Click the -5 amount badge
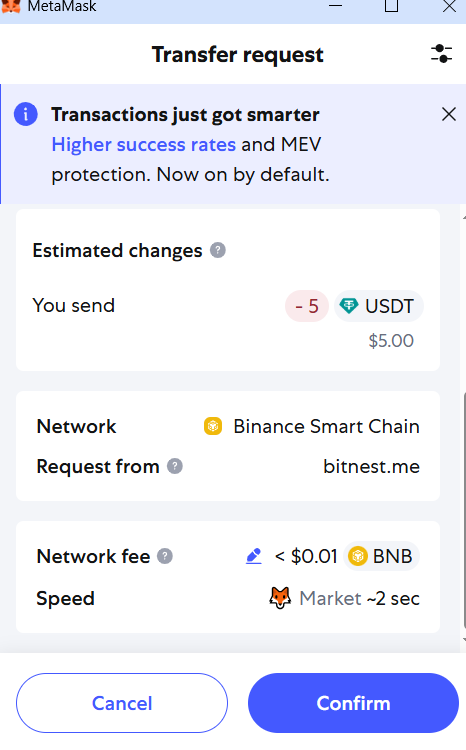Image resolution: width=466 pixels, height=750 pixels. (x=307, y=306)
